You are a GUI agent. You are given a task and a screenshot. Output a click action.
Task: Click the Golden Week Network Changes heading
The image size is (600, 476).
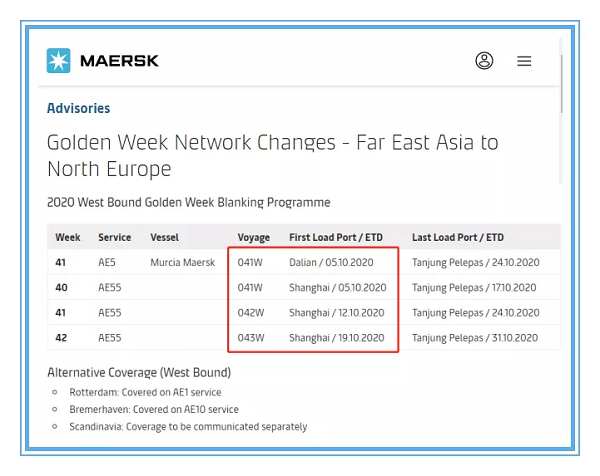point(272,155)
